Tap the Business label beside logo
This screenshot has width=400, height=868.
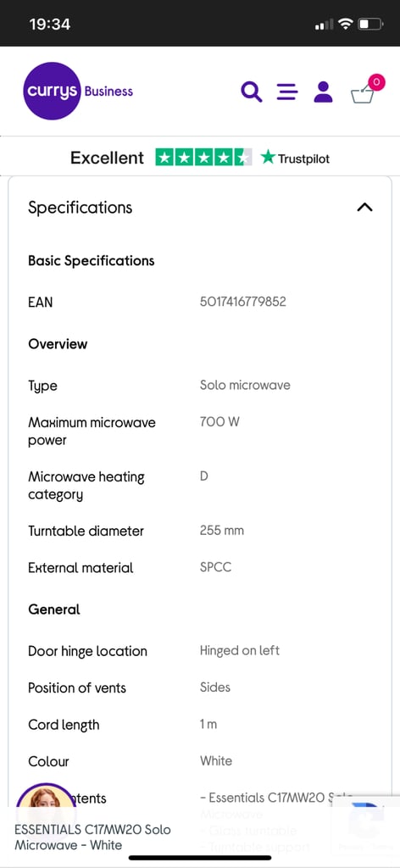(108, 92)
